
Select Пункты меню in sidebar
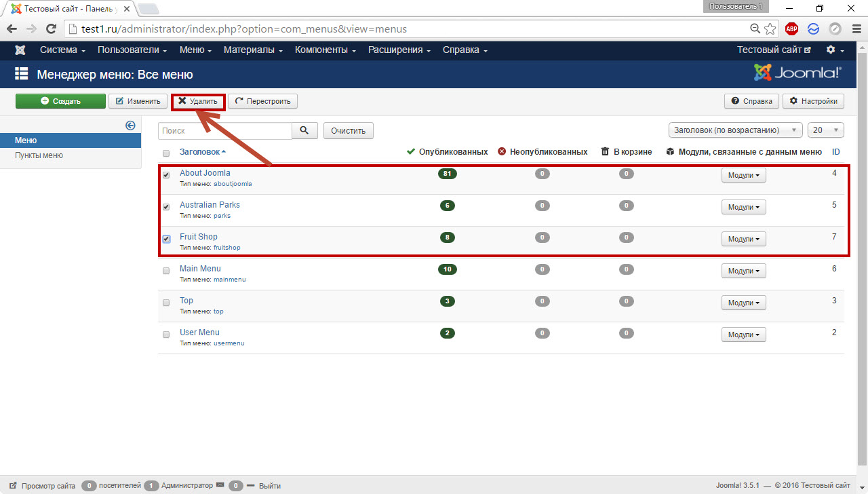[39, 155]
